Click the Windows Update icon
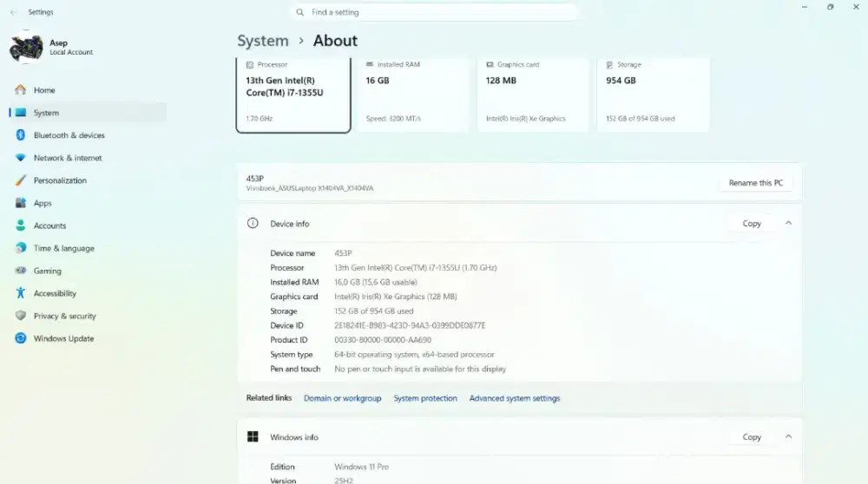 (x=21, y=338)
